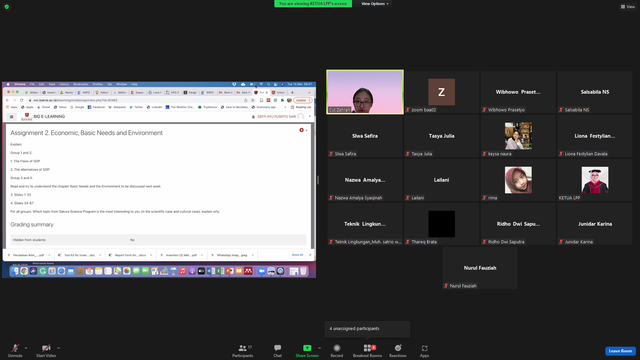Viewport: 640px width, 360px height.
Task: Open the Chat panel
Action: (x=278, y=351)
